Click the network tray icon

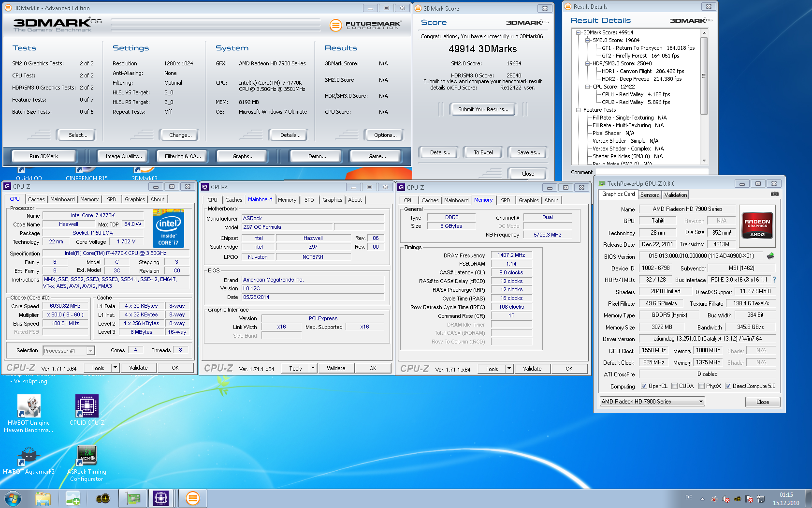tap(761, 499)
